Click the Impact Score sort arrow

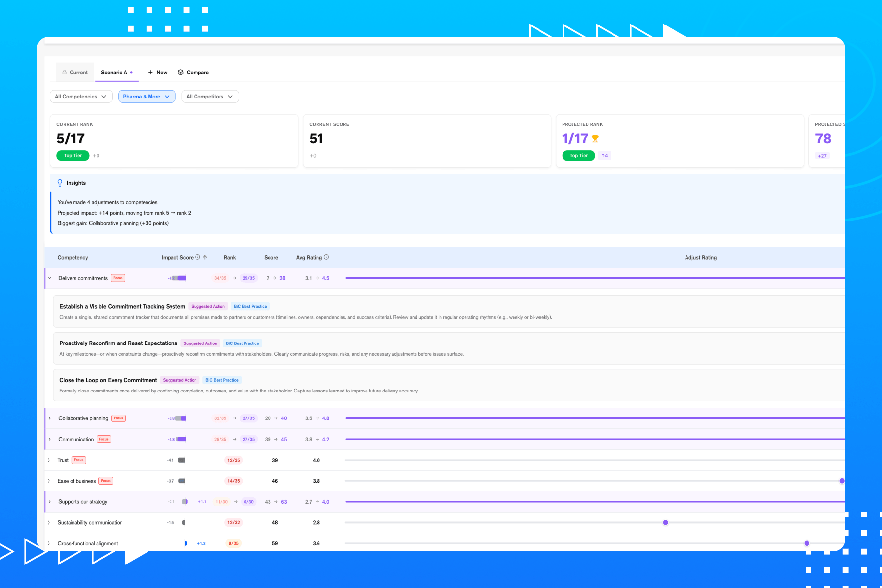pos(205,257)
